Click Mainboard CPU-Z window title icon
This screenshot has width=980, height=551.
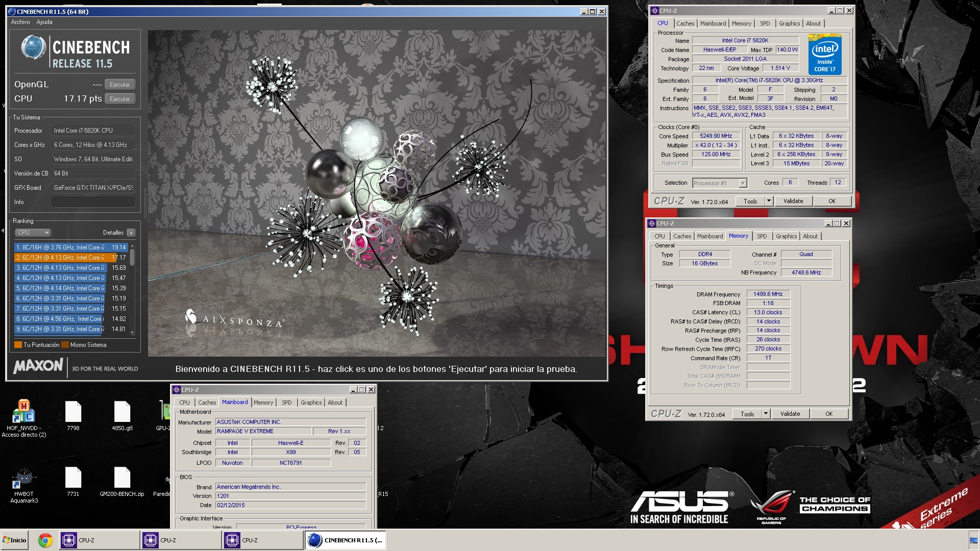[x=177, y=390]
